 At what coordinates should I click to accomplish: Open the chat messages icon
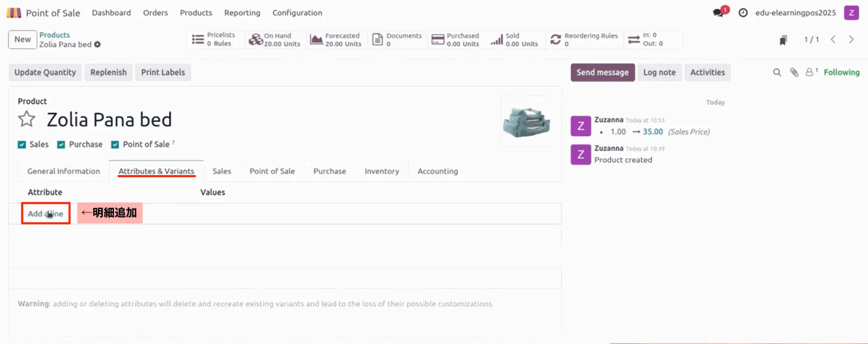tap(718, 13)
